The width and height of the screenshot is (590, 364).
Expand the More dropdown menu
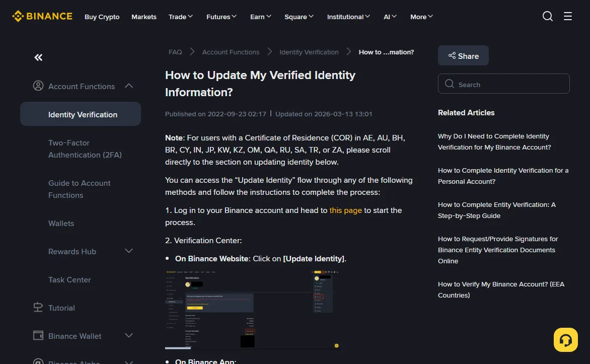421,17
